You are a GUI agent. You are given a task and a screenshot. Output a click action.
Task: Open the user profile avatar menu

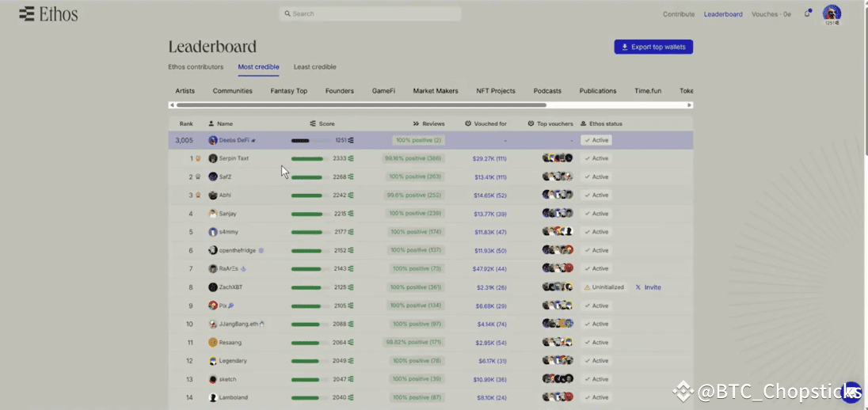click(x=831, y=13)
